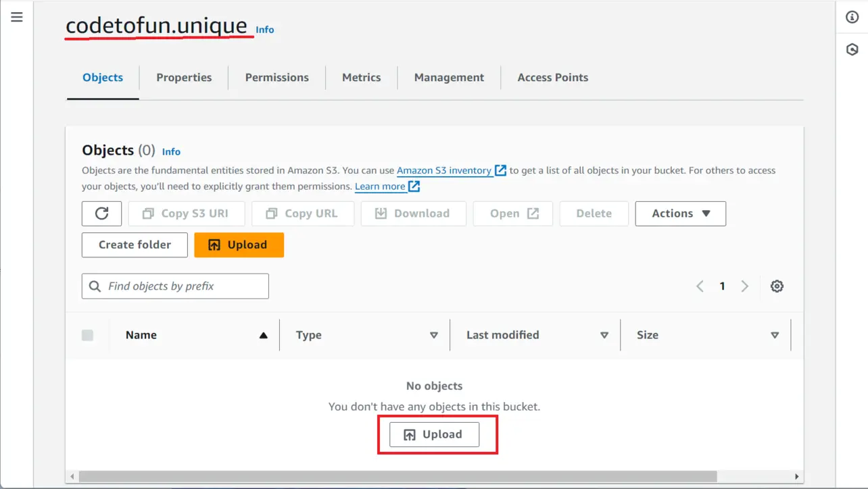Toggle the select-all objects checkbox
This screenshot has height=489, width=868.
[87, 335]
